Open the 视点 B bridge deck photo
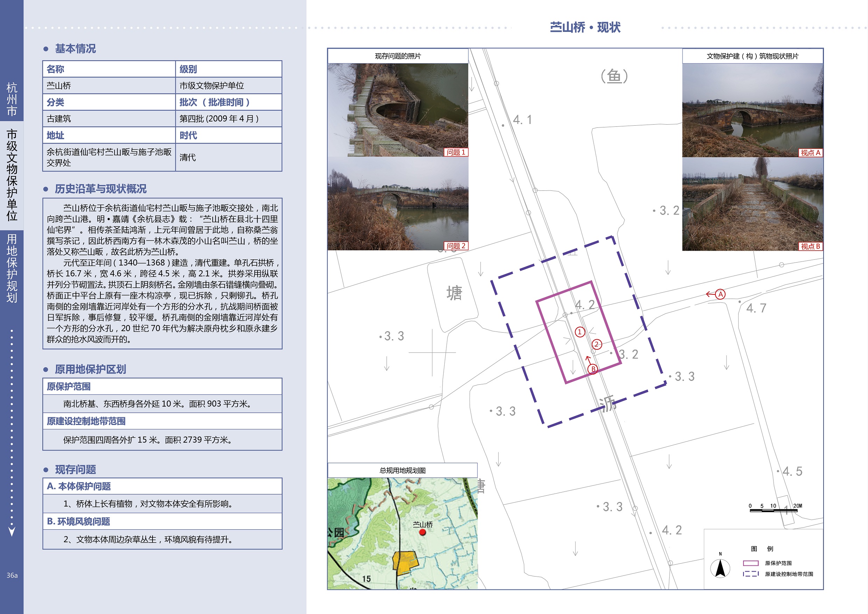The image size is (868, 614). (x=752, y=204)
